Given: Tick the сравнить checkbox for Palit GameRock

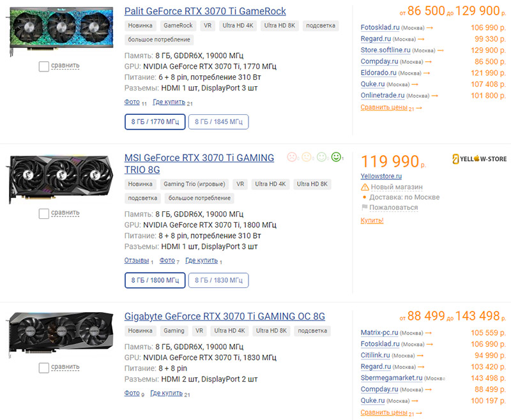Looking at the screenshot, I should [44, 66].
